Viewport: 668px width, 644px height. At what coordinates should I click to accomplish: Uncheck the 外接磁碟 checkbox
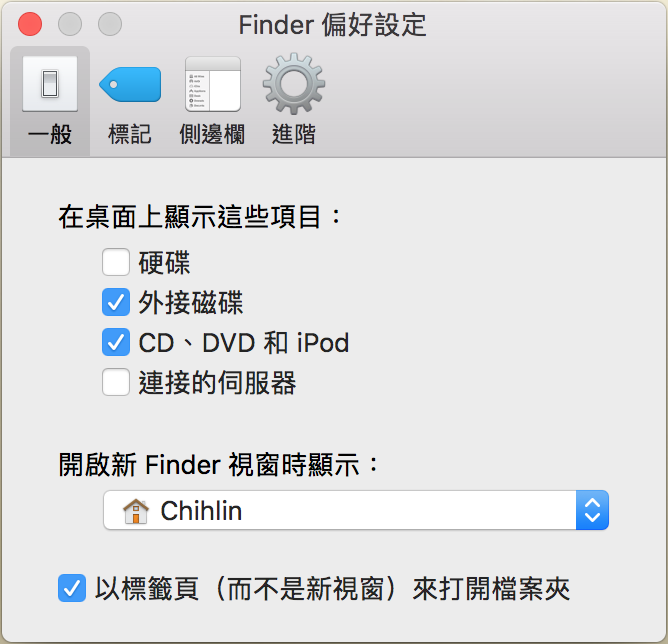pos(116,302)
